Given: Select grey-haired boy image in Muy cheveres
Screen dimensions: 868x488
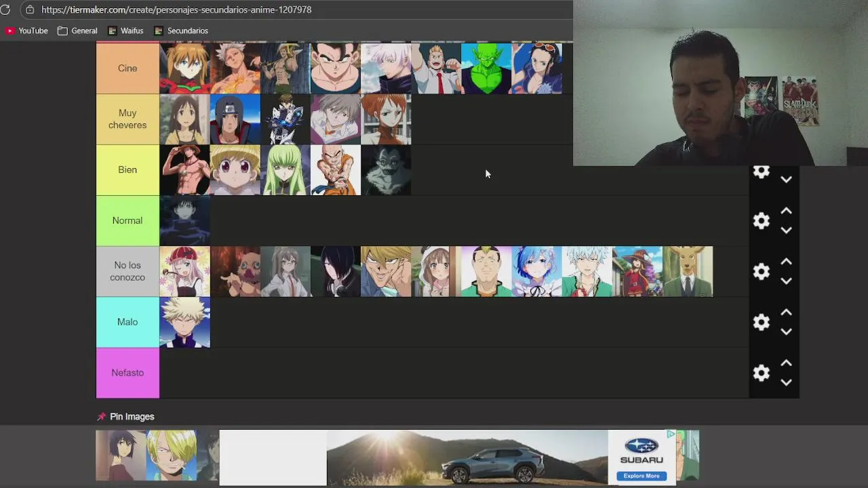Looking at the screenshot, I should [336, 119].
